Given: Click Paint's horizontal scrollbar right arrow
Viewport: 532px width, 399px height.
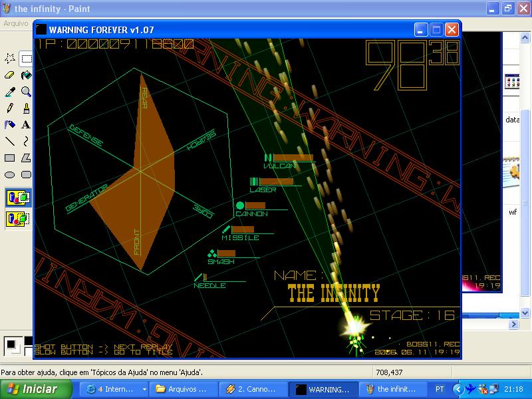Looking at the screenshot, I should click(x=513, y=325).
